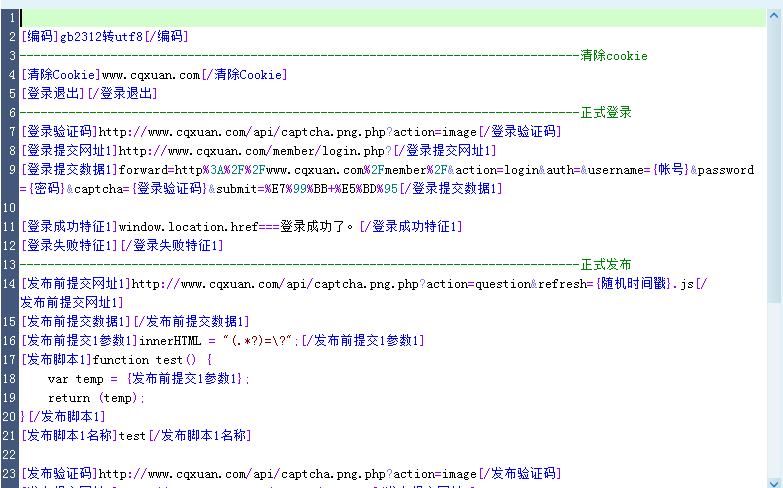Image resolution: width=783 pixels, height=488 pixels.
Task: Click the opening [编码] tag on line 2
Action: point(39,37)
